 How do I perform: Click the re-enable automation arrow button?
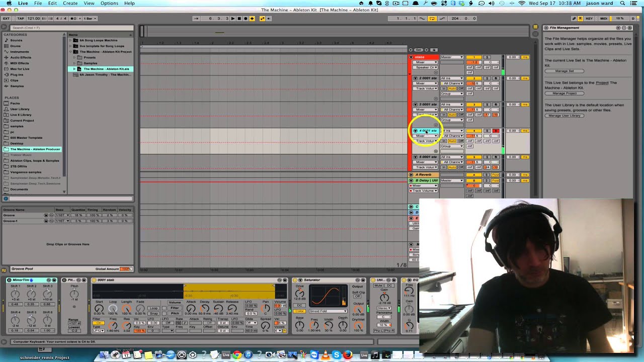tap(269, 19)
